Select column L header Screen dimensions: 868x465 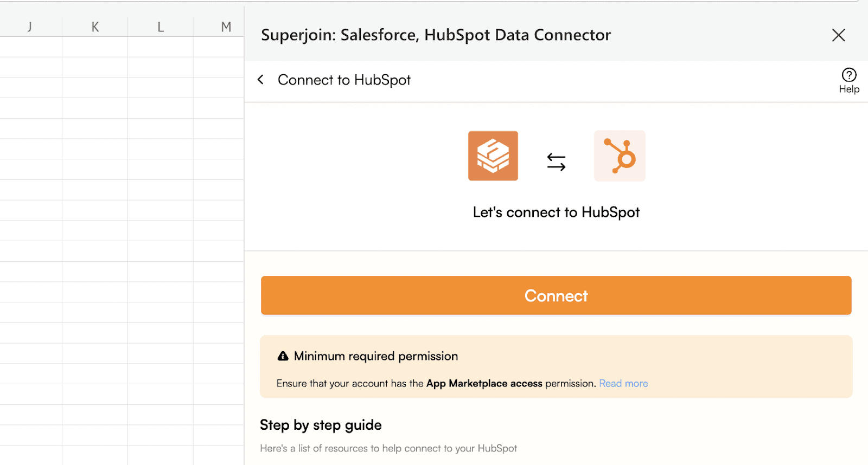coord(161,27)
